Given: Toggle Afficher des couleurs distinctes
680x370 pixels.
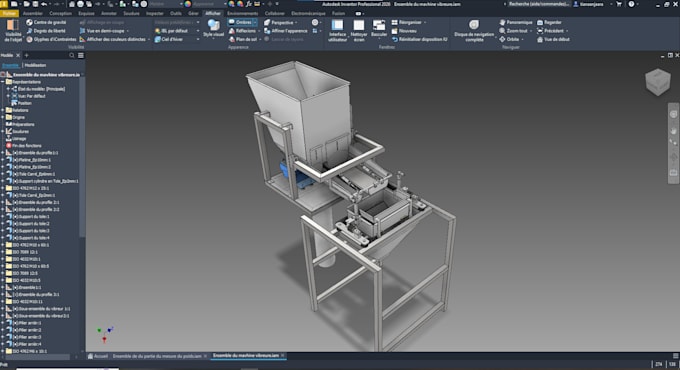Looking at the screenshot, I should click(x=112, y=39).
